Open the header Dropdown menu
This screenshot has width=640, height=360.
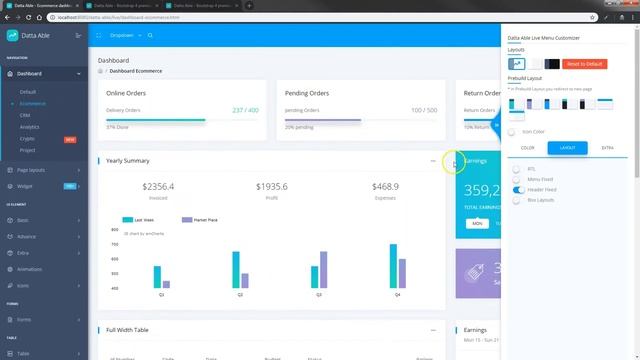126,36
